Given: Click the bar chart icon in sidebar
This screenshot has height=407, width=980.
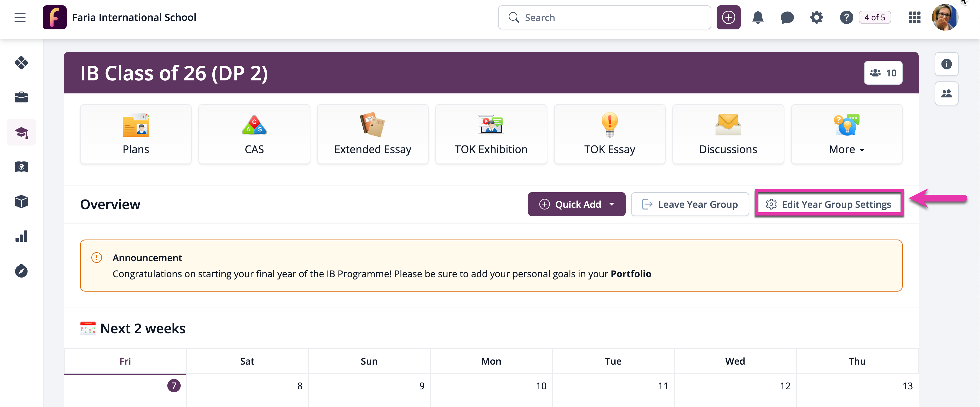Looking at the screenshot, I should tap(21, 237).
